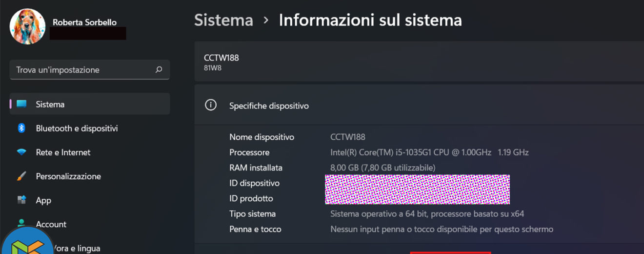Open the Sistema settings section
This screenshot has height=254, width=644.
tap(50, 104)
